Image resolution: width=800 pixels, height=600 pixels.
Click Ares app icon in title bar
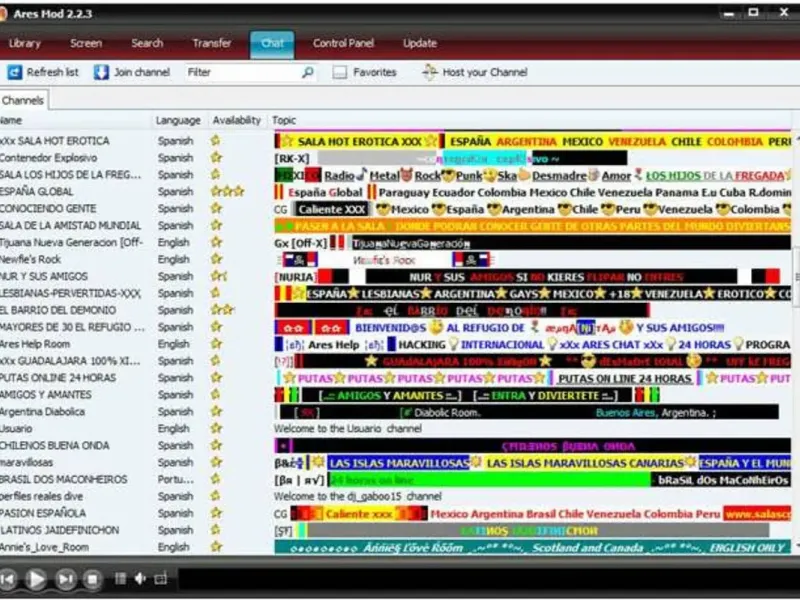click(x=3, y=14)
